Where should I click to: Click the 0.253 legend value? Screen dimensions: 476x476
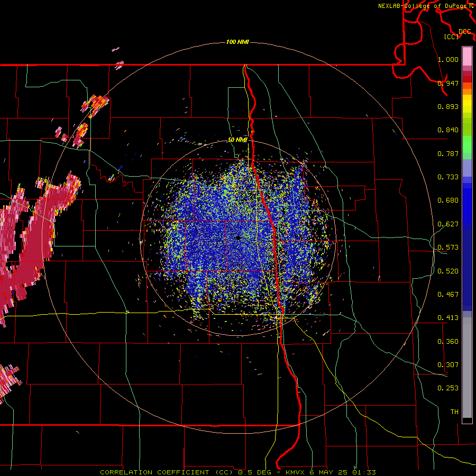click(448, 388)
